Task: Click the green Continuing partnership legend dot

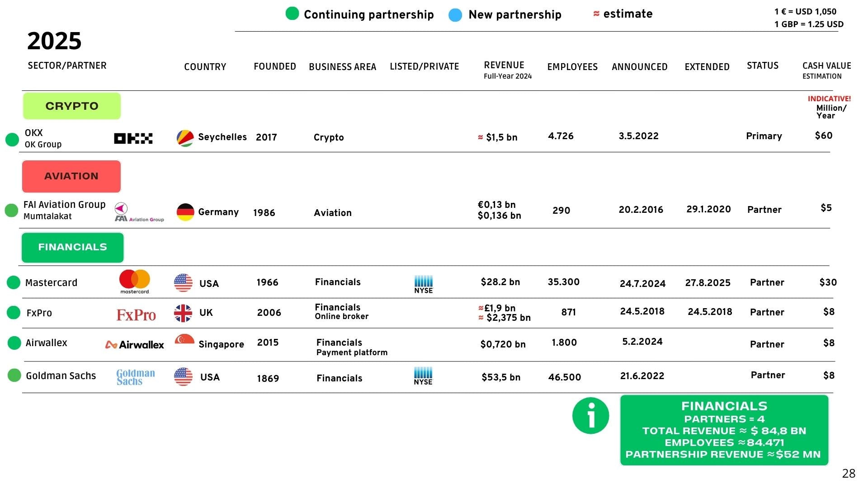Action: tap(292, 14)
